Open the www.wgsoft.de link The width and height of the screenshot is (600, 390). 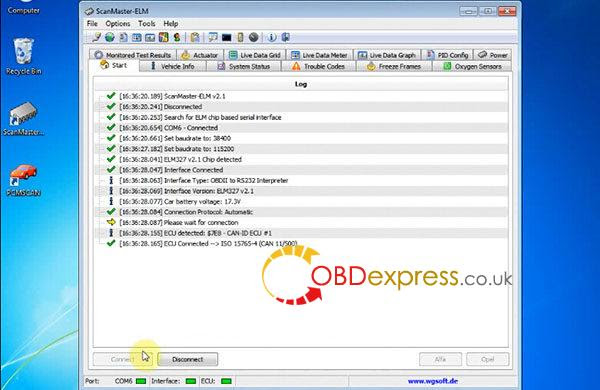[433, 381]
